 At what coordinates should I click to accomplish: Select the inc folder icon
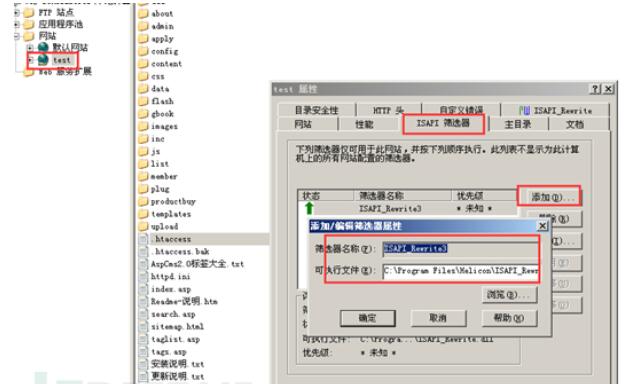coord(143,139)
